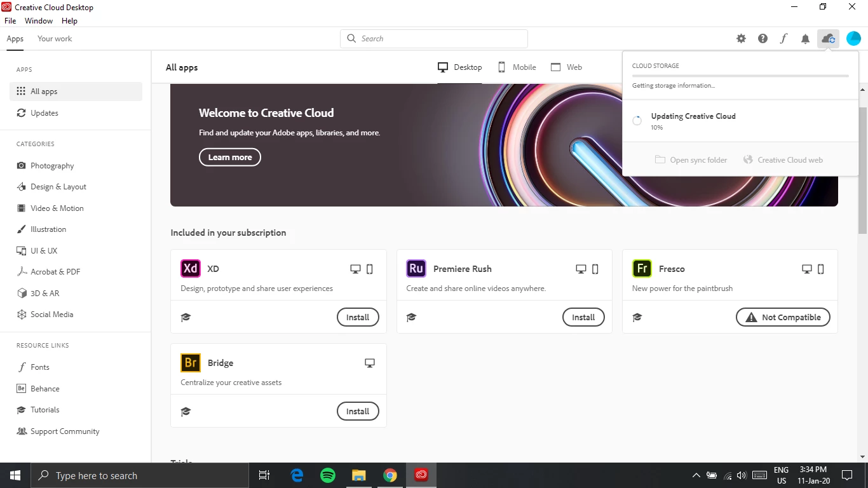The image size is (868, 488).
Task: Open the user profile avatar
Action: (x=853, y=39)
